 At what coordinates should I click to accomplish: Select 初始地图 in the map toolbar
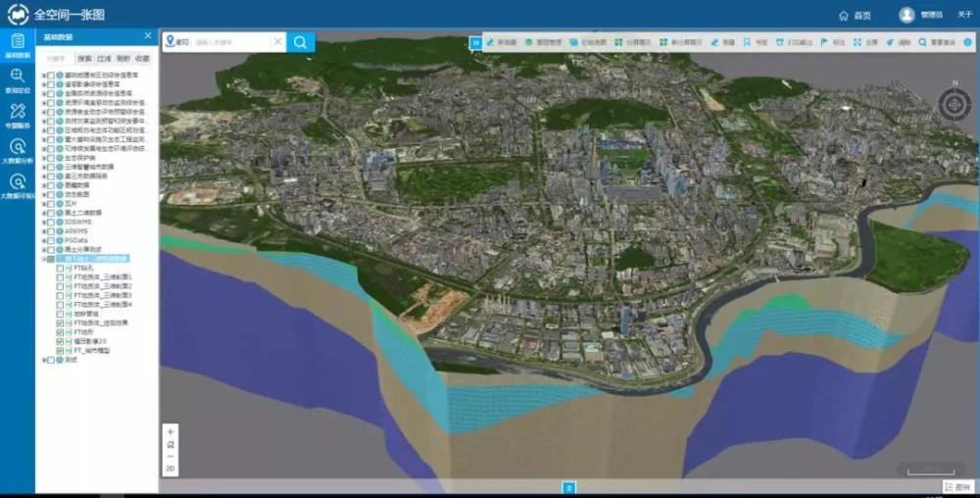tap(587, 42)
